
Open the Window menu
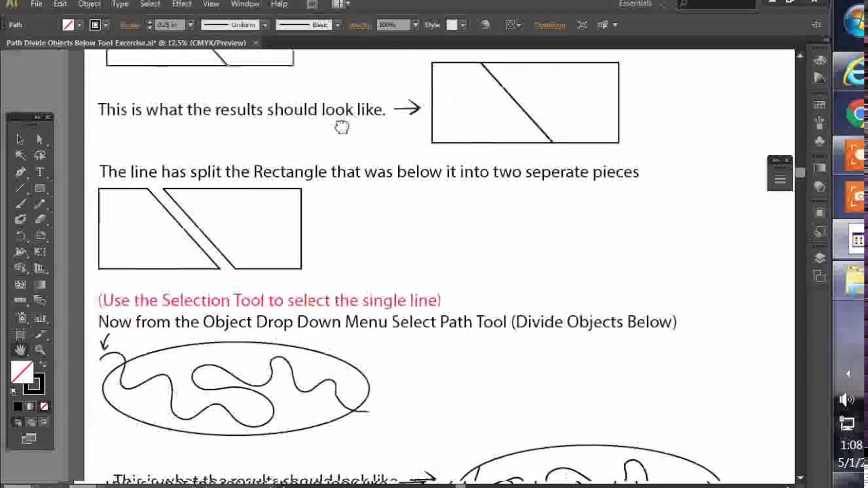pyautogui.click(x=245, y=4)
